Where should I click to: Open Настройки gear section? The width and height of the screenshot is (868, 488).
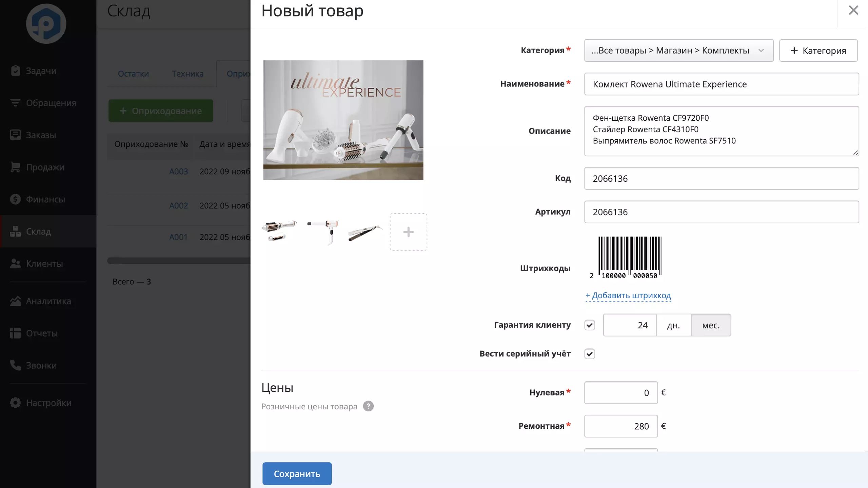click(x=48, y=403)
